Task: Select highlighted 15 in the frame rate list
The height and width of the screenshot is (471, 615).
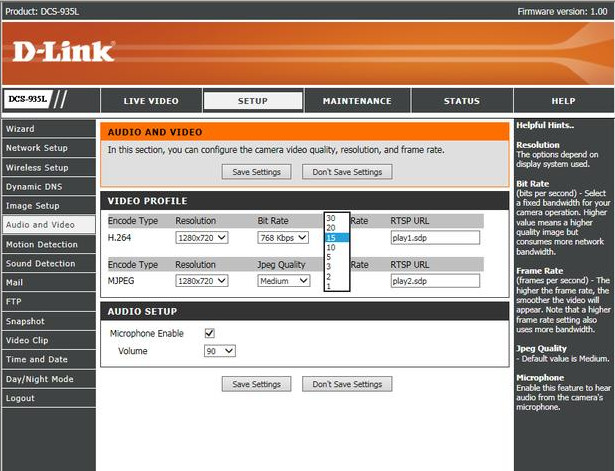Action: click(337, 238)
